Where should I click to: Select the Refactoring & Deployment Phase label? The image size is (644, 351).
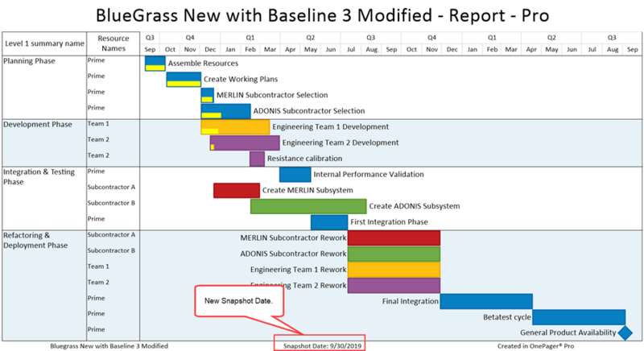[35, 241]
